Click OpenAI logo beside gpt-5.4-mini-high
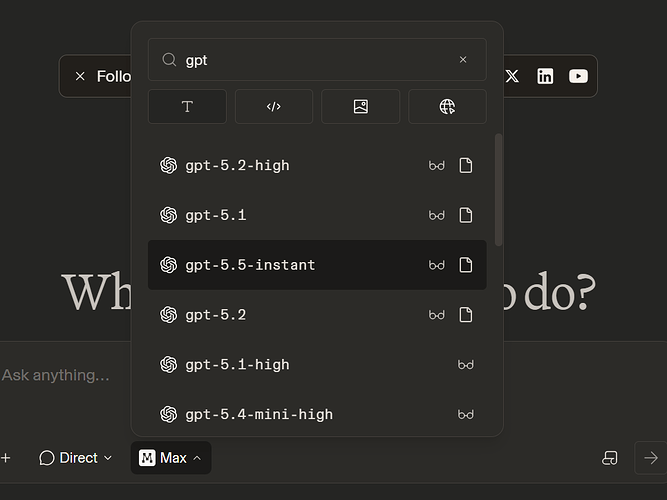This screenshot has width=667, height=500. click(168, 414)
